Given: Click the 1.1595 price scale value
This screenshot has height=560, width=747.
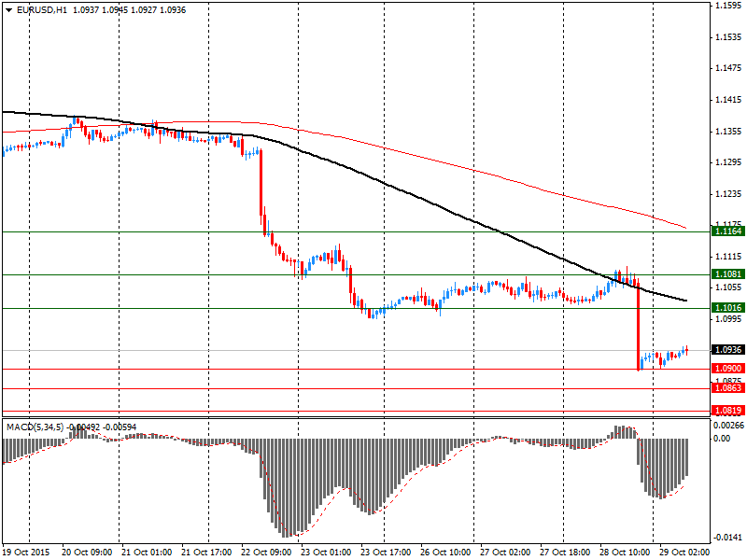Looking at the screenshot, I should coord(729,6).
